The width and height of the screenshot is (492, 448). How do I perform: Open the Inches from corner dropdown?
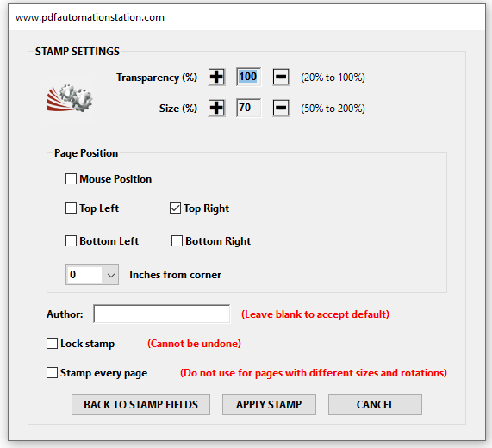pos(92,275)
